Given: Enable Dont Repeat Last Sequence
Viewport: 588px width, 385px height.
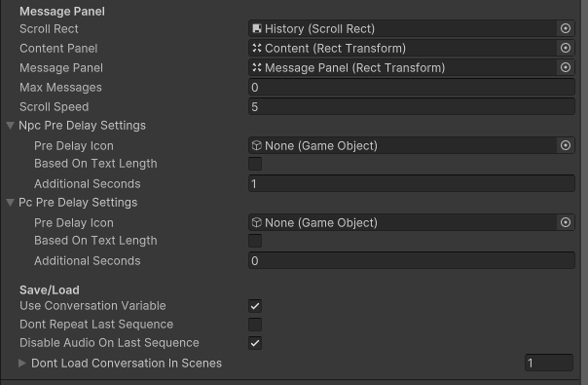Looking at the screenshot, I should (255, 325).
